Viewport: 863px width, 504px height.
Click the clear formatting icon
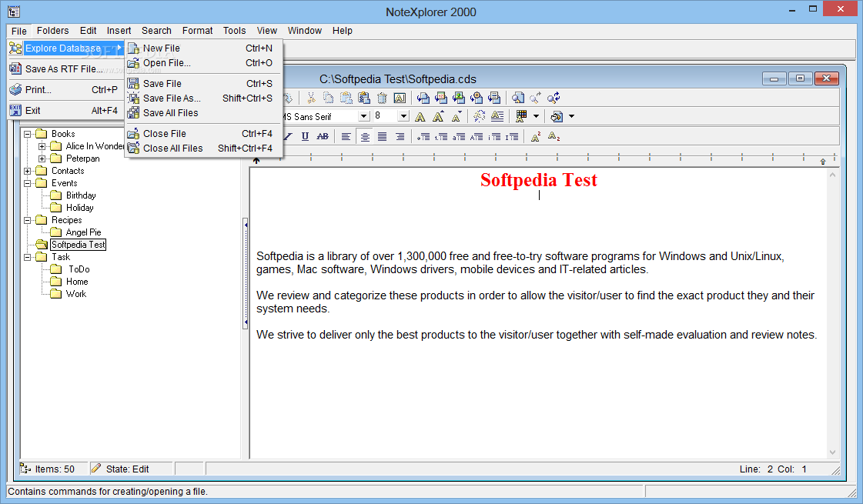[480, 116]
